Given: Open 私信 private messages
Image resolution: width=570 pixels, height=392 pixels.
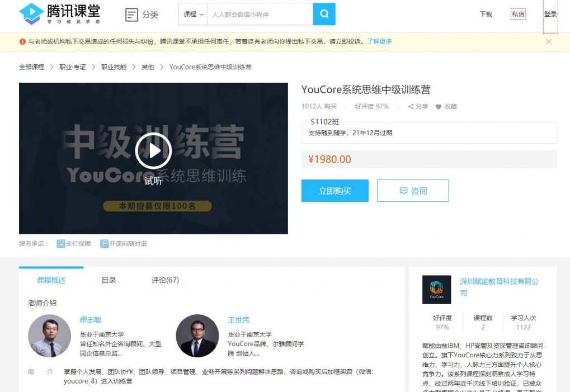Looking at the screenshot, I should (x=517, y=14).
